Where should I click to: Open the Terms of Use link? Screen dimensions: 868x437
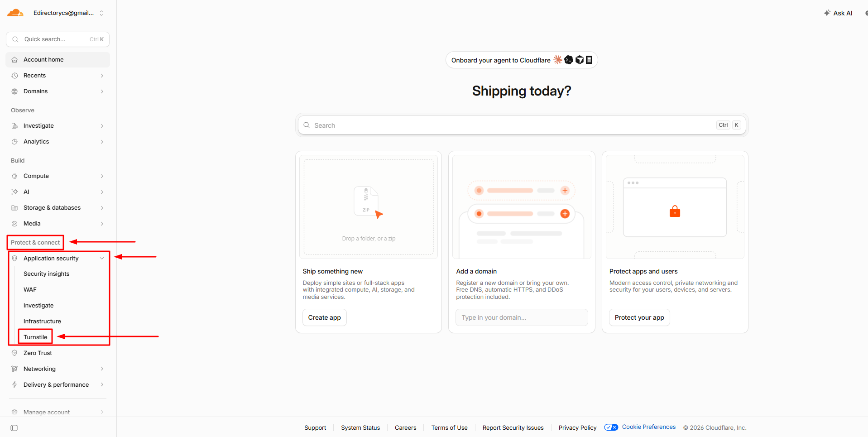449,428
